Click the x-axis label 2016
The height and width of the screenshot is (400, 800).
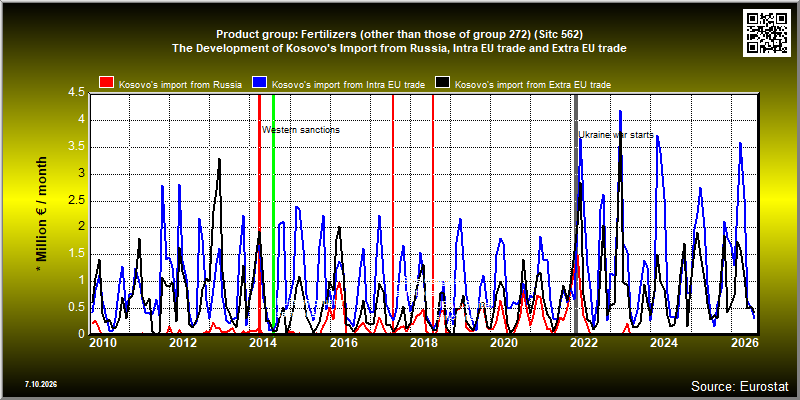[x=344, y=342]
